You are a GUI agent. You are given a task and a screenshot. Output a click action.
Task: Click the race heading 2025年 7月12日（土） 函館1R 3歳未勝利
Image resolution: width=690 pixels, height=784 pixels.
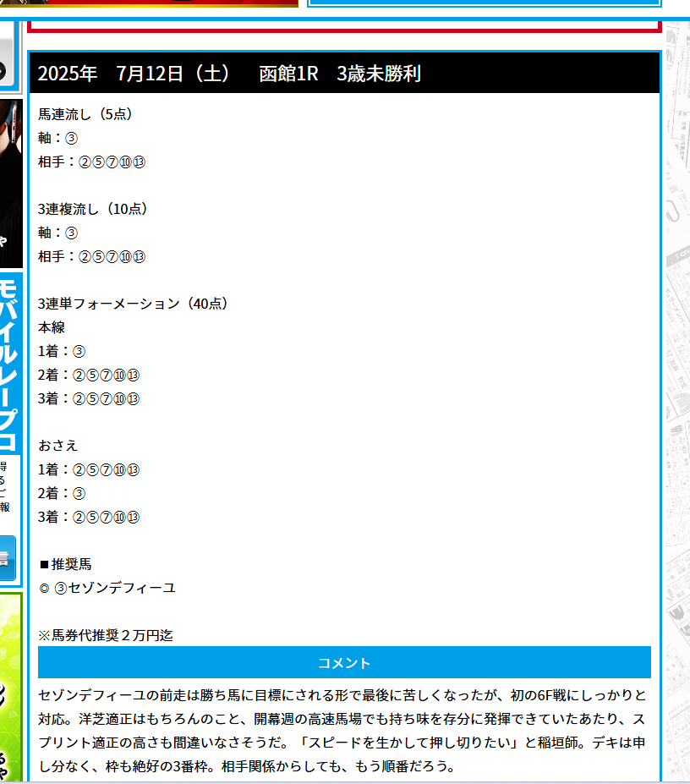tap(229, 74)
